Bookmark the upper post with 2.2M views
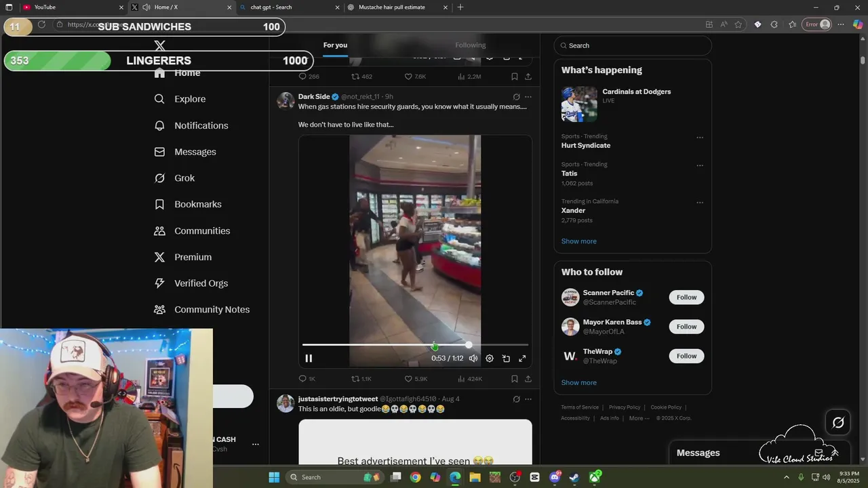868x488 pixels. point(515,77)
